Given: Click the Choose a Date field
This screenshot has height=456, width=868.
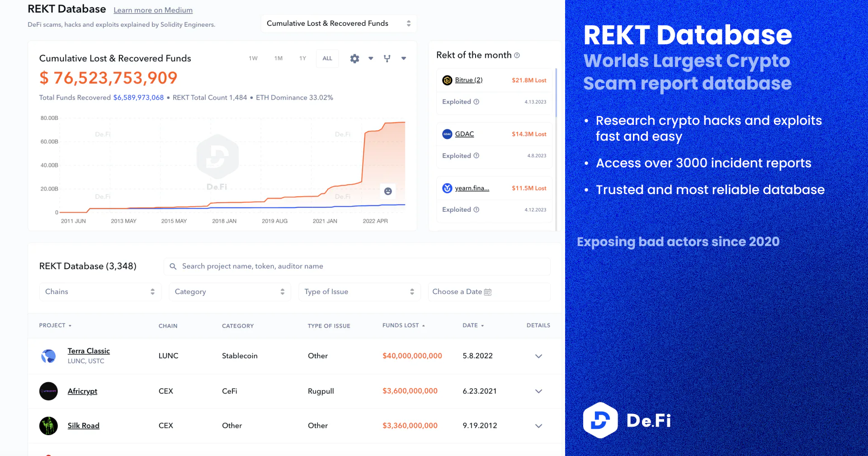Looking at the screenshot, I should click(489, 292).
